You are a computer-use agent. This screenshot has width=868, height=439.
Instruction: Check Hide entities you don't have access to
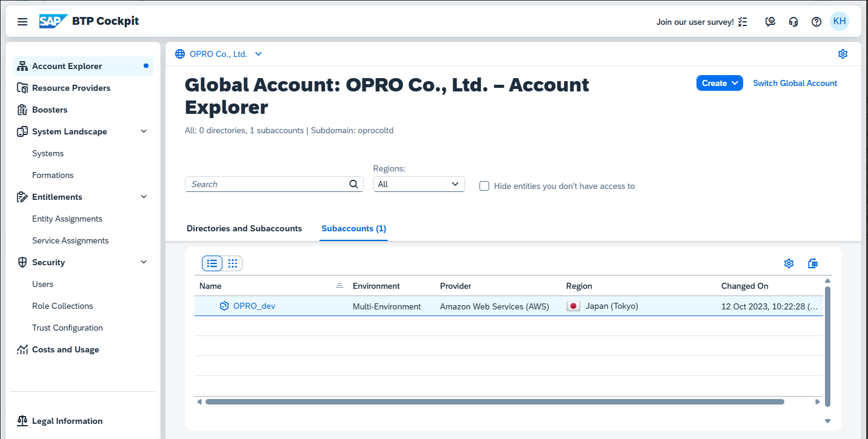click(484, 186)
